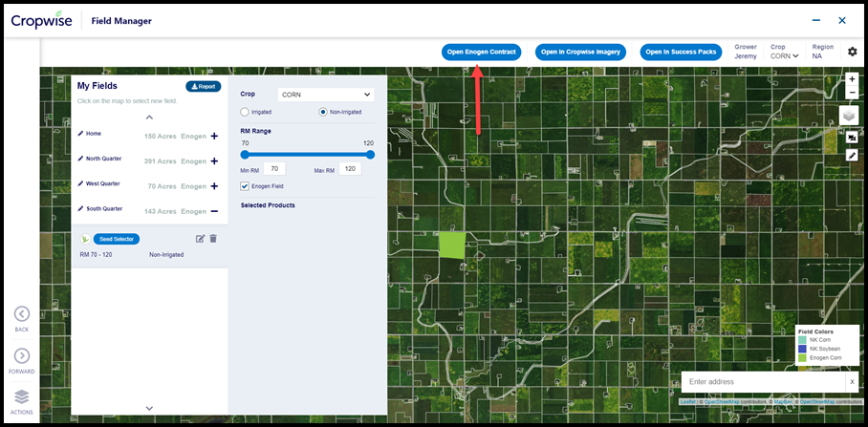Click the left RM Range slider handle

(245, 155)
